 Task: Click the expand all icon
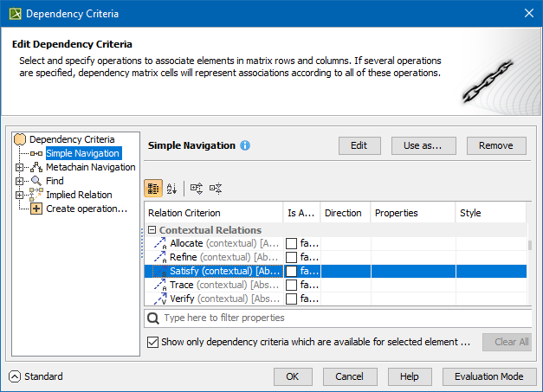[x=197, y=188]
